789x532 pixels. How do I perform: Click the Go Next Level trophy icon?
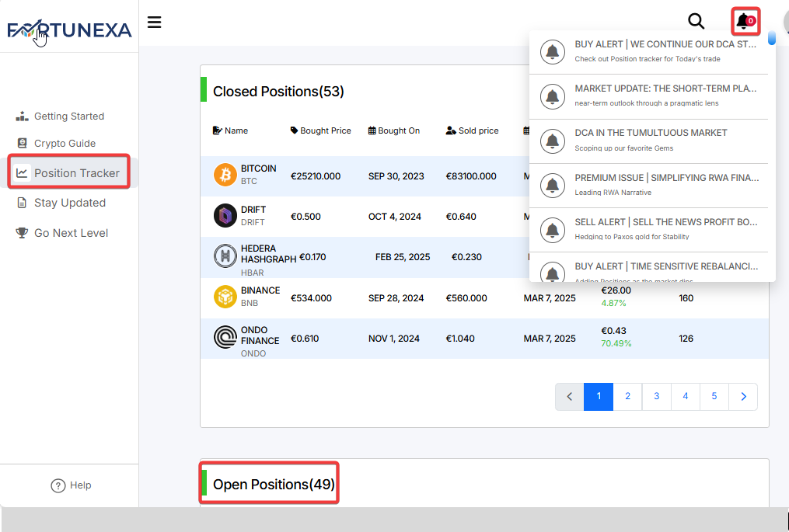(x=22, y=233)
